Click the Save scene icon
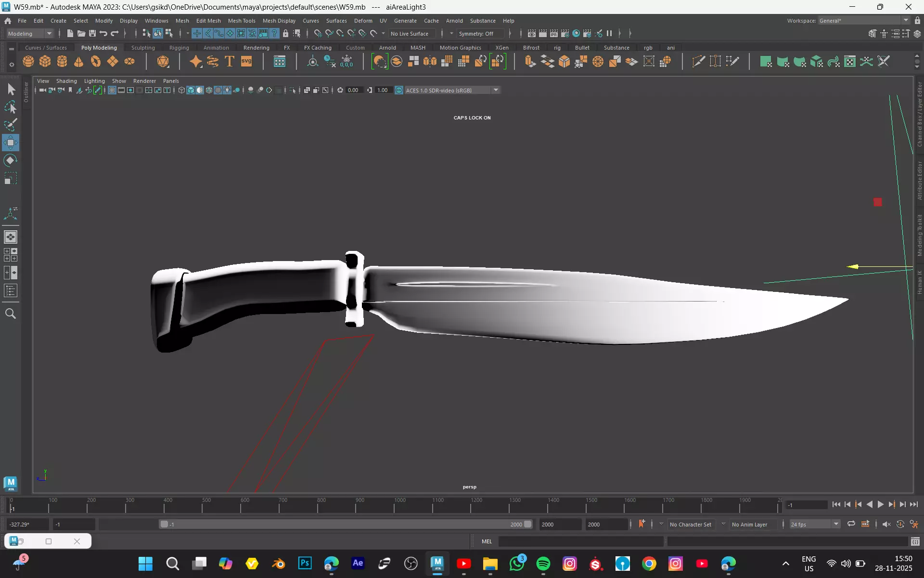Screen dimensions: 924x578 (x=92, y=33)
